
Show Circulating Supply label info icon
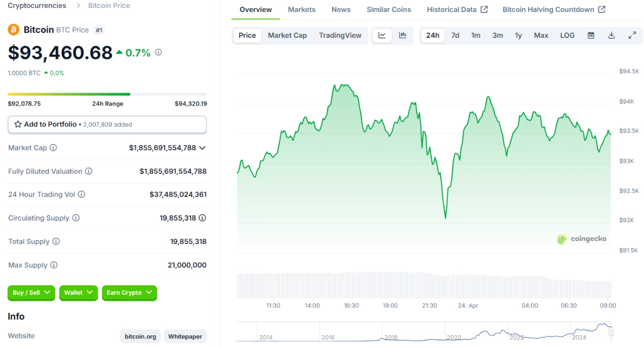pos(76,218)
